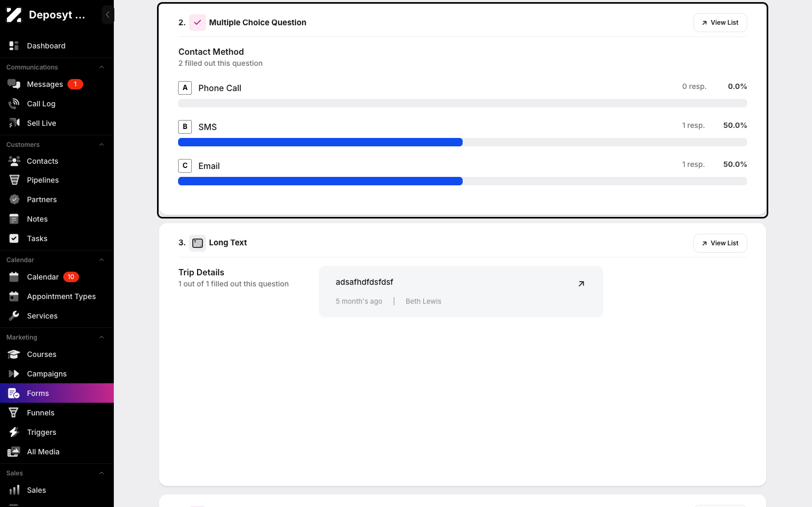Open the All Media link
Viewport: 812px width, 507px height.
click(x=57, y=452)
